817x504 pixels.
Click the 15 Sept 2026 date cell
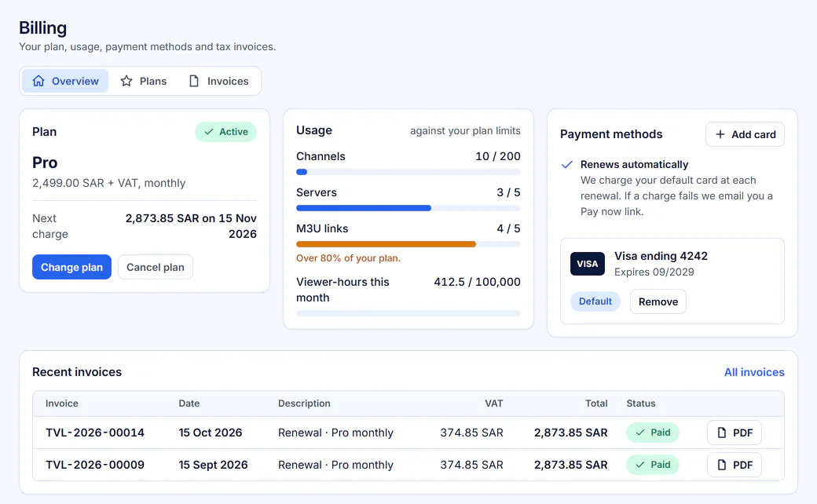[213, 465]
